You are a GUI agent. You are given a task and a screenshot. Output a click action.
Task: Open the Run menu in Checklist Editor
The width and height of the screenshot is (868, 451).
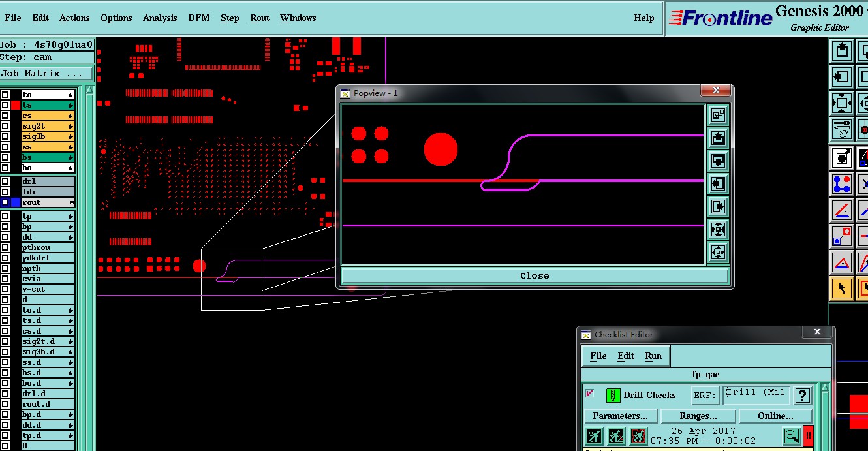coord(653,356)
